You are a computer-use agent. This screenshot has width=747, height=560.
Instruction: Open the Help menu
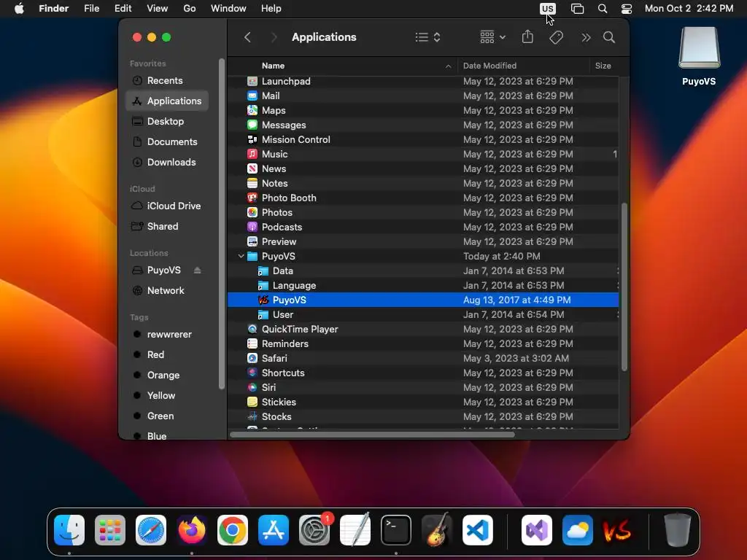tap(271, 9)
